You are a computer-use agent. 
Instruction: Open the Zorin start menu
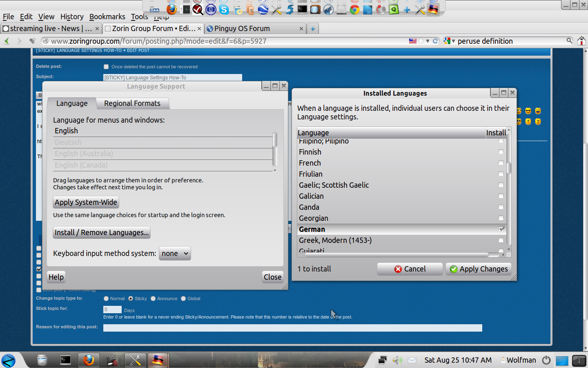(9, 360)
